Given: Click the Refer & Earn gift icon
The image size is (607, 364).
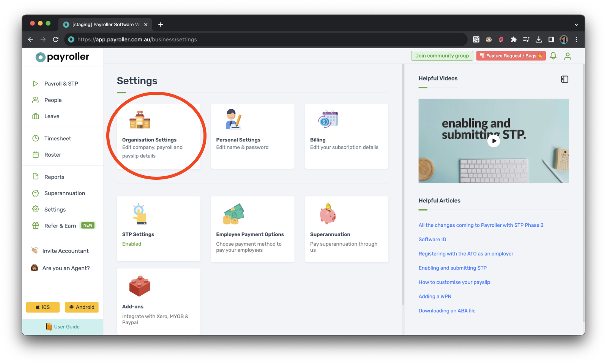Looking at the screenshot, I should [x=36, y=226].
